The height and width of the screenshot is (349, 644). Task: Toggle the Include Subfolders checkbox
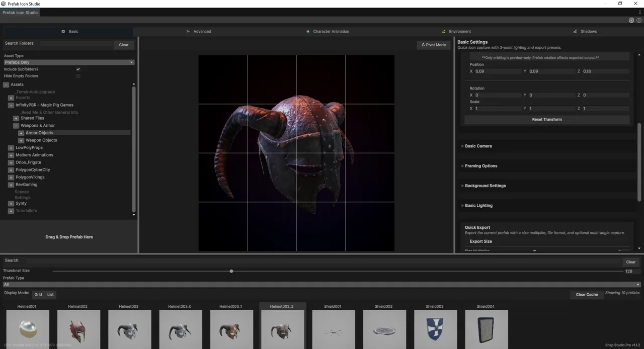78,69
